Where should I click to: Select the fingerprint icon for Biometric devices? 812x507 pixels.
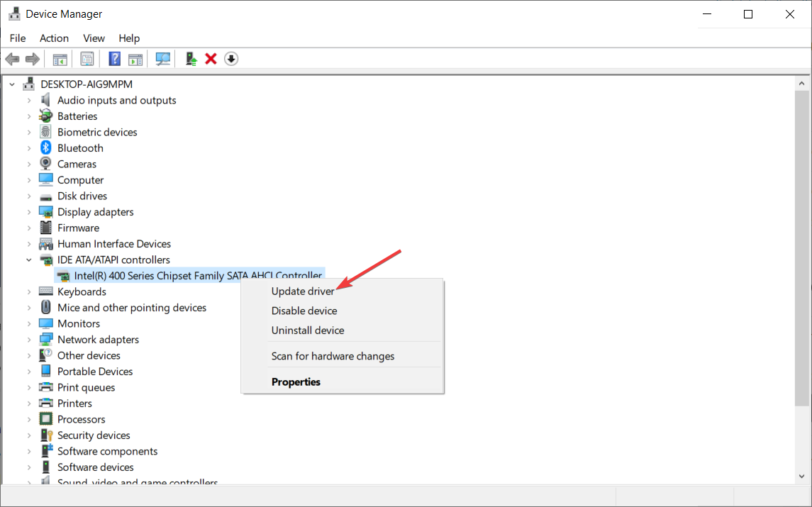click(45, 132)
